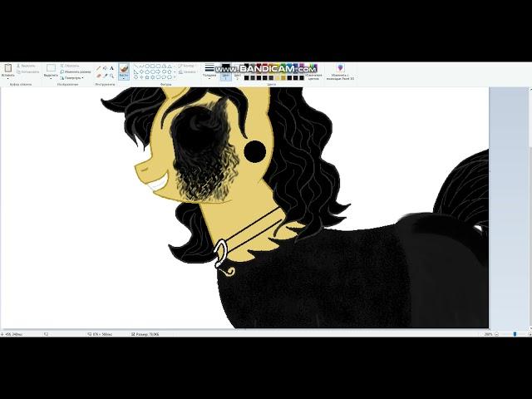Screen dimensions: 532x399
Task: Pick the gold custom color swatch
Action: click(283, 77)
